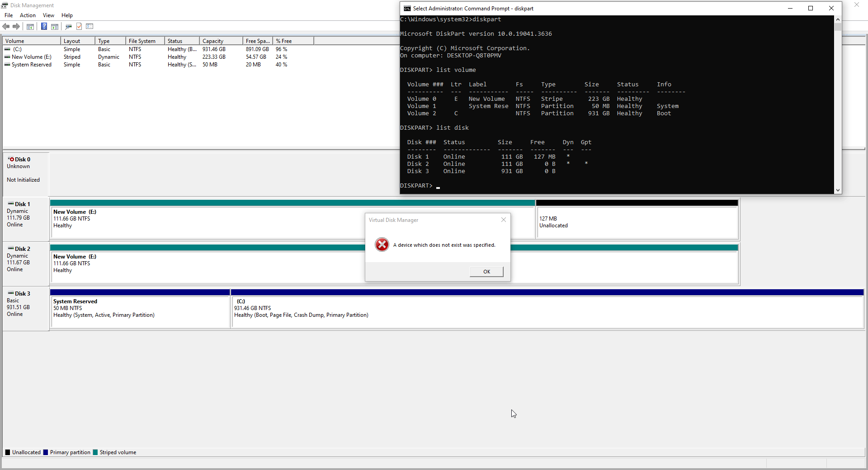Viewport: 868px width, 470px height.
Task: Toggle the Show/Hide Console Tree toolbar icon
Action: pyautogui.click(x=30, y=27)
